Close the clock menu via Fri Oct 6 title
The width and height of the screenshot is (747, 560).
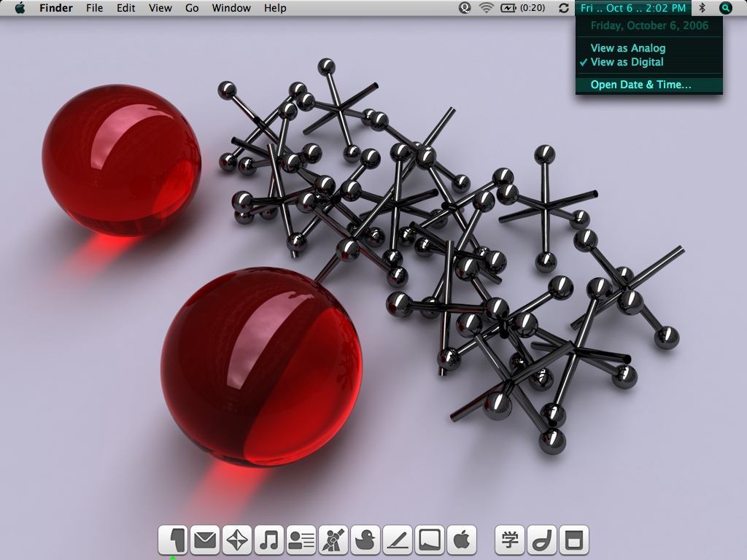633,8
